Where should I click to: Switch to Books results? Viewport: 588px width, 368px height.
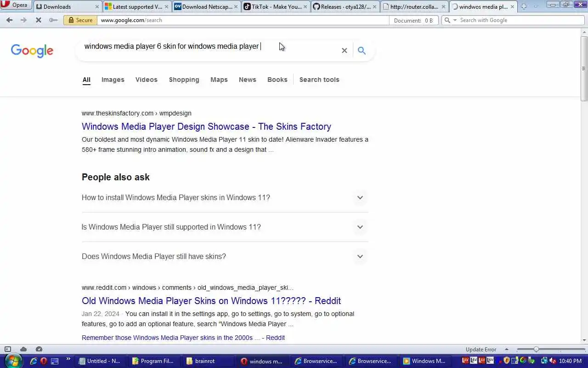[277, 80]
